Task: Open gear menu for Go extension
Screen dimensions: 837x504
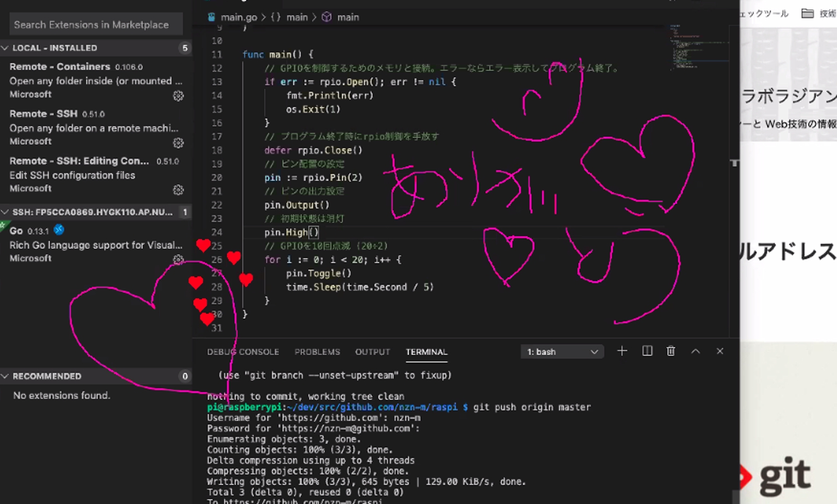Action: (x=178, y=259)
